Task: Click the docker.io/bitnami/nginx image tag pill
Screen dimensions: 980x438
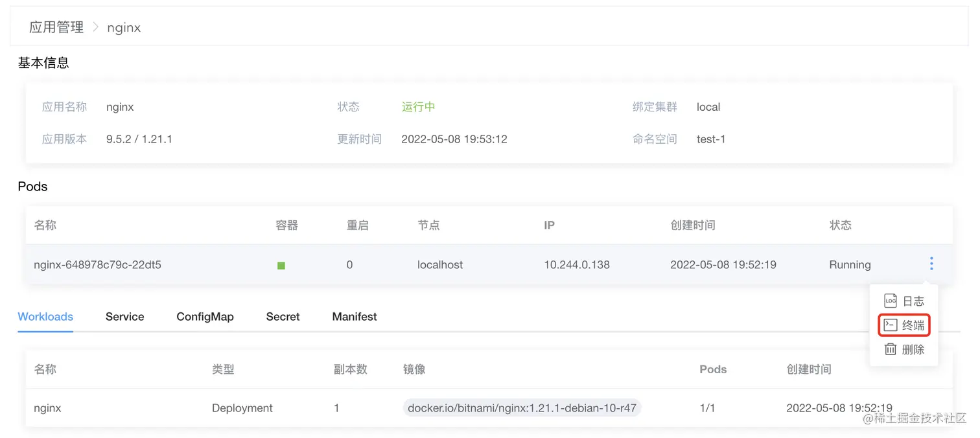Action: tap(522, 408)
